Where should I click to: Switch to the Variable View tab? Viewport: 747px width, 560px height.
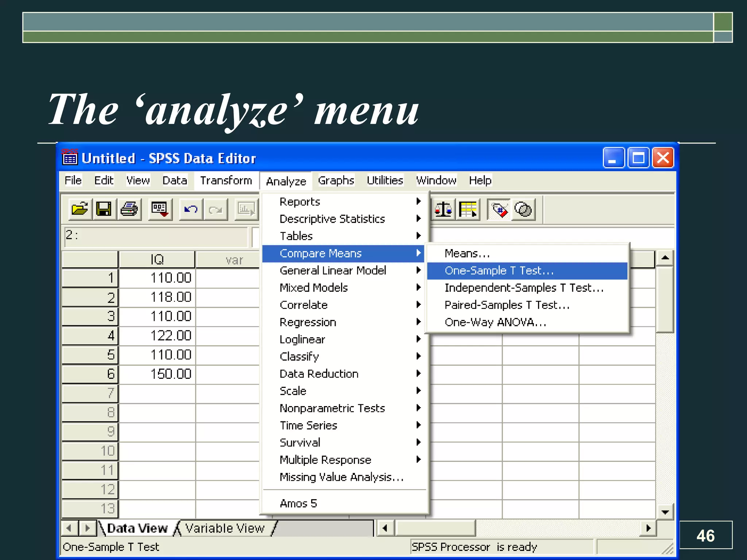click(225, 528)
